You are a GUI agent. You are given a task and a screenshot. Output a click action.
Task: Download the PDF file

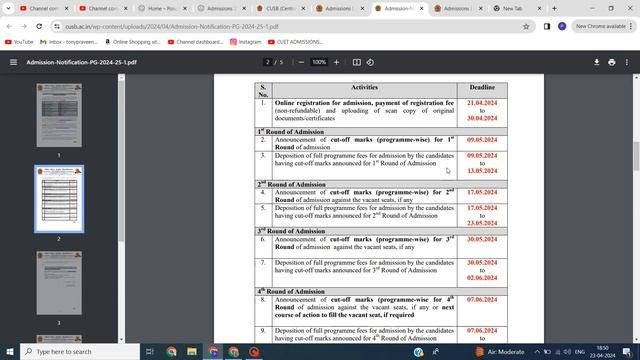tap(596, 62)
